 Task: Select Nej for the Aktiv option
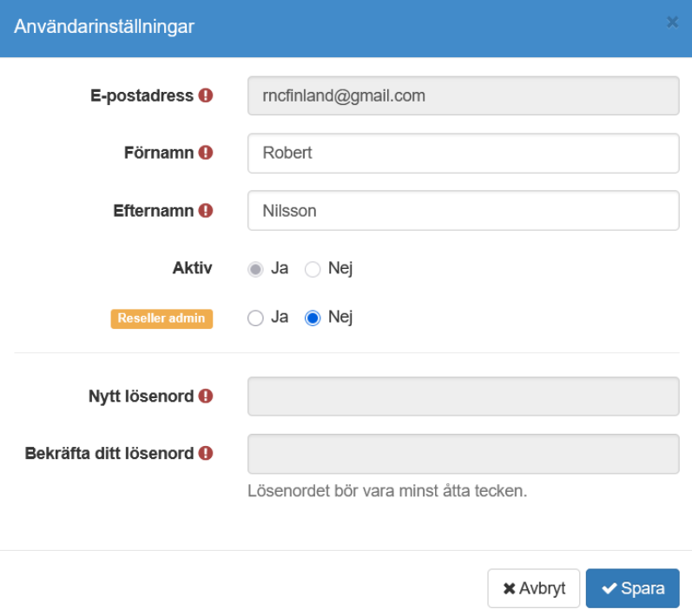click(313, 269)
